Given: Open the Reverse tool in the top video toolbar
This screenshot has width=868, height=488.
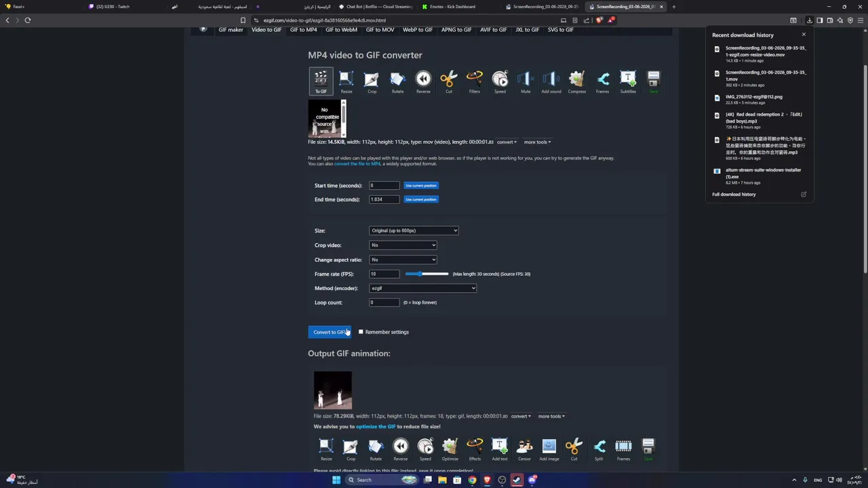Looking at the screenshot, I should coord(423,81).
